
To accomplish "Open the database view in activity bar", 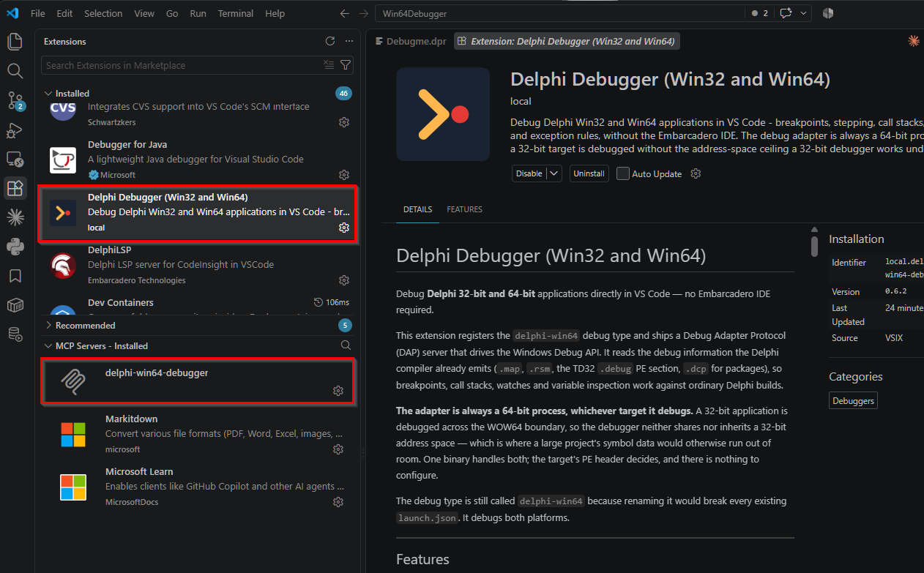I will [15, 334].
